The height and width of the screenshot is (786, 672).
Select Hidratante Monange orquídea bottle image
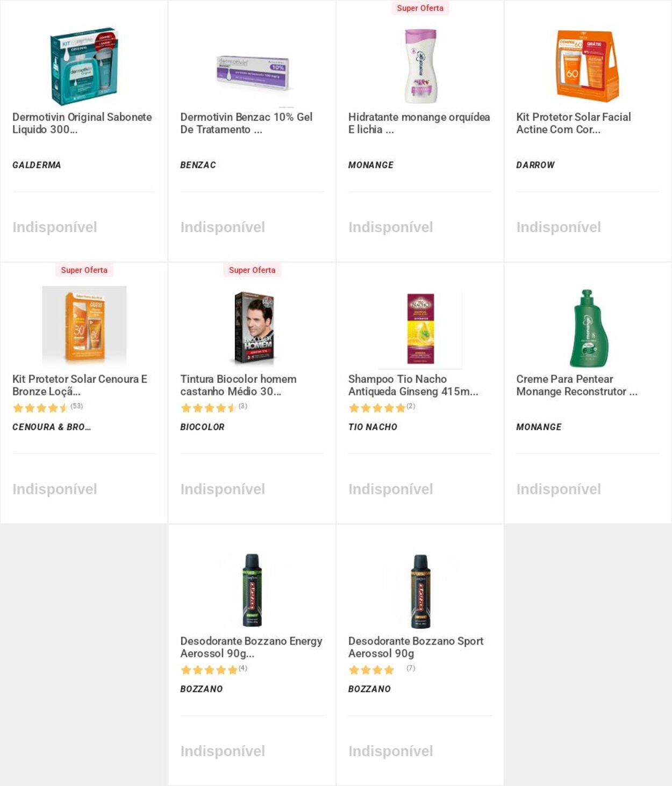[420, 66]
